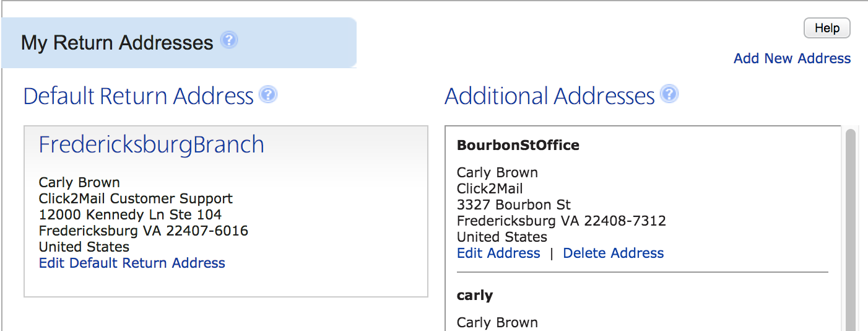Open the Add New Address link
868x331 pixels.
[x=792, y=58]
